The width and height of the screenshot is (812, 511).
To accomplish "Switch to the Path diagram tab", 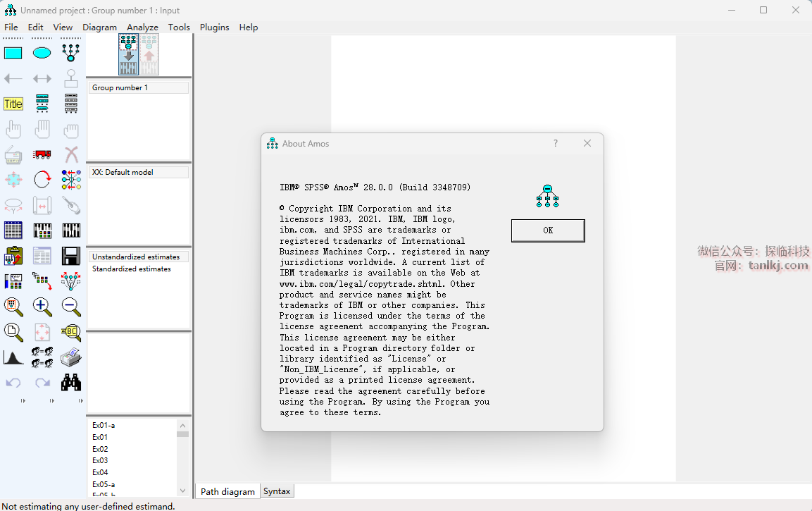I will point(227,491).
